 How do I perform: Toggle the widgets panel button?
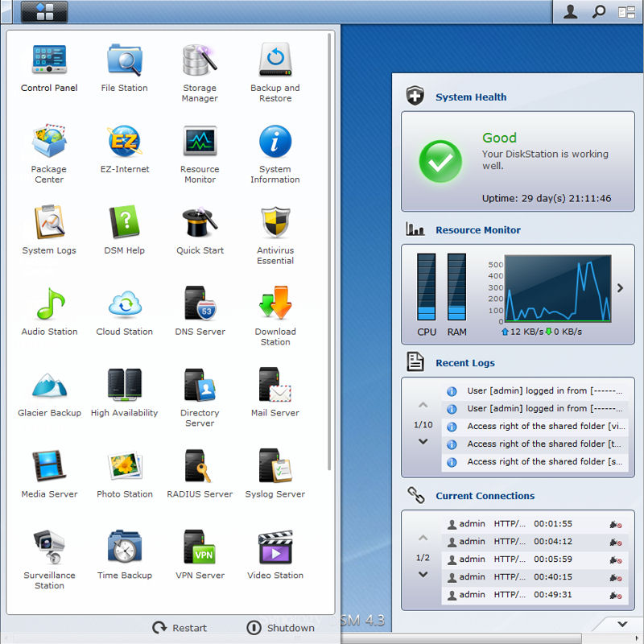tap(627, 12)
